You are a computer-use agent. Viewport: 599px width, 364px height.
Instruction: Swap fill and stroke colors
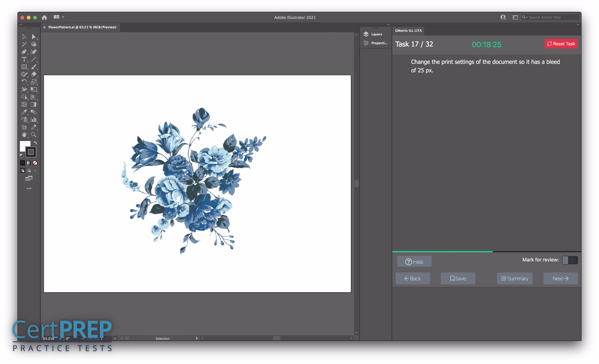coord(35,143)
